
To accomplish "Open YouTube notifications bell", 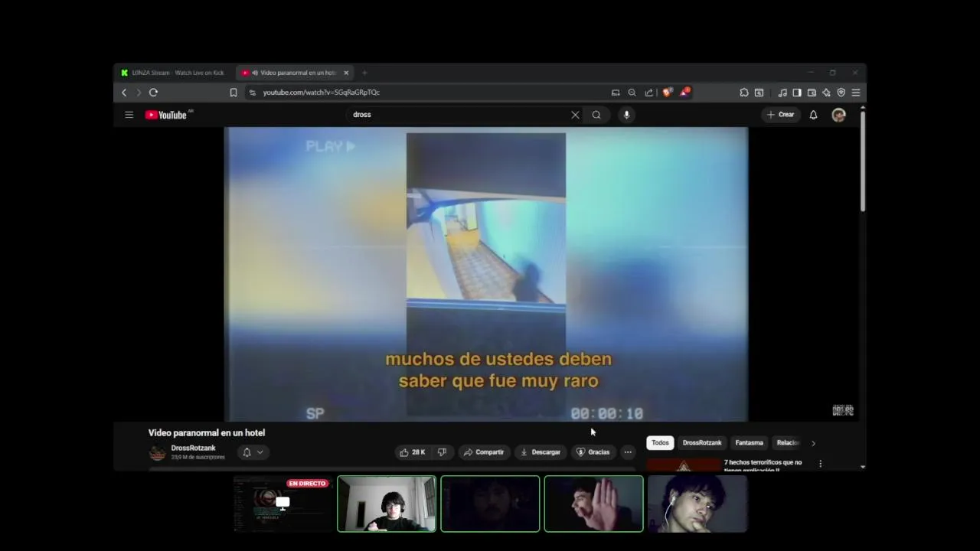I will click(x=813, y=115).
